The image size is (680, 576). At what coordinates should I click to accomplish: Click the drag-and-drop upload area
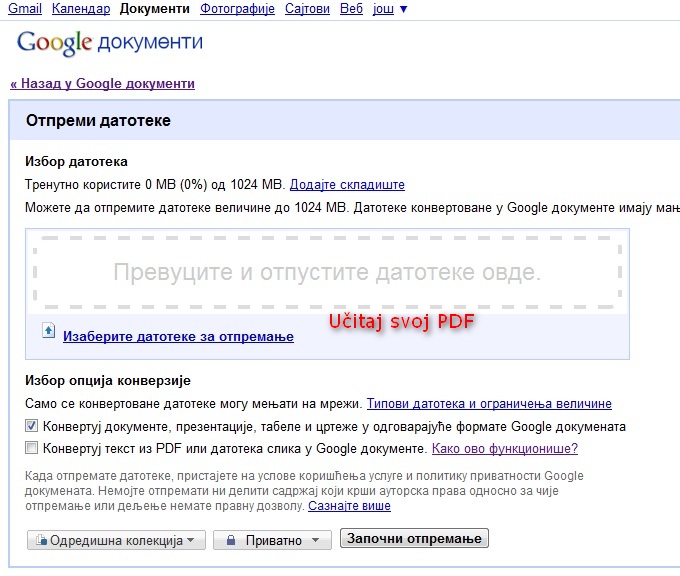click(327, 272)
